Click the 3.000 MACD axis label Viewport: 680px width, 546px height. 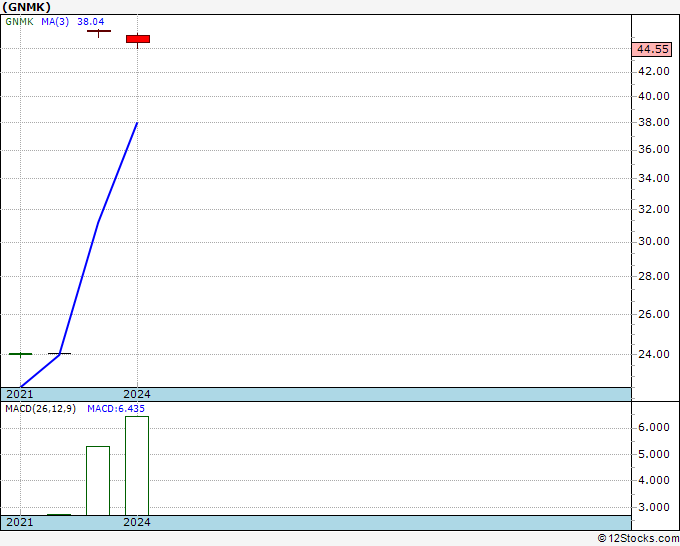pyautogui.click(x=654, y=507)
